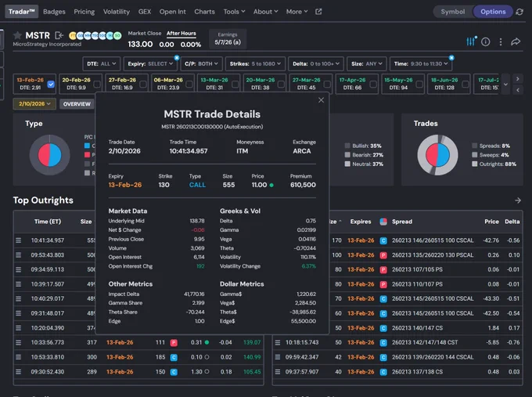Click the Tradar logo button

click(x=21, y=12)
